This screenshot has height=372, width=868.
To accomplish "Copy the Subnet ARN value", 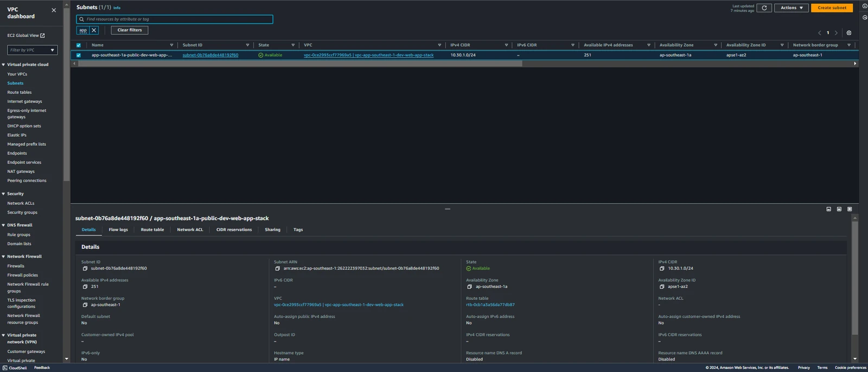I will coord(277,268).
